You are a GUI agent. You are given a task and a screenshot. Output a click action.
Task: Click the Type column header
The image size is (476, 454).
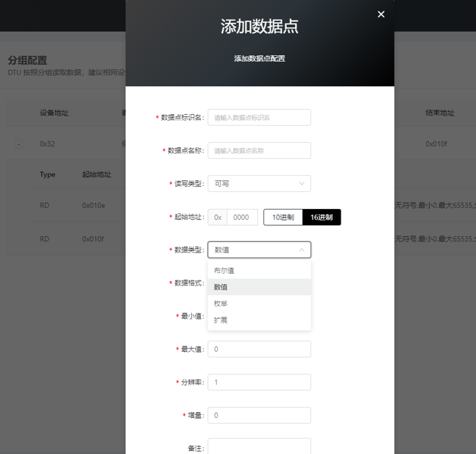[x=47, y=174]
